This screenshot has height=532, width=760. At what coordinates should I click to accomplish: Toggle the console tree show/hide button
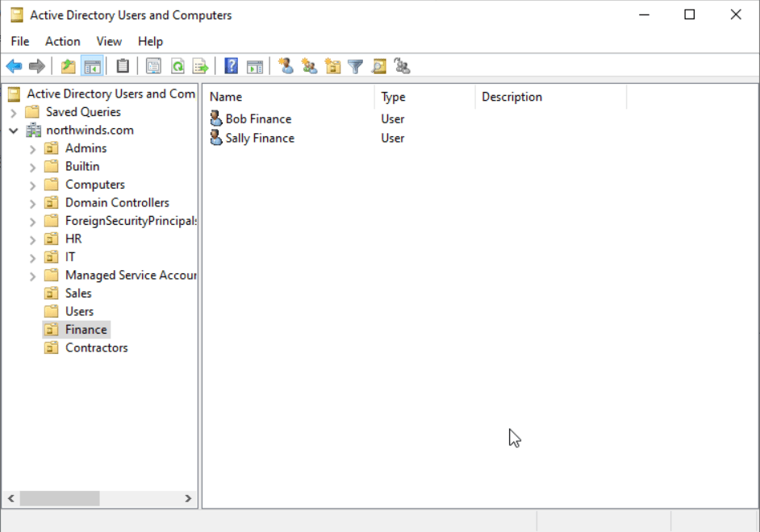click(92, 66)
